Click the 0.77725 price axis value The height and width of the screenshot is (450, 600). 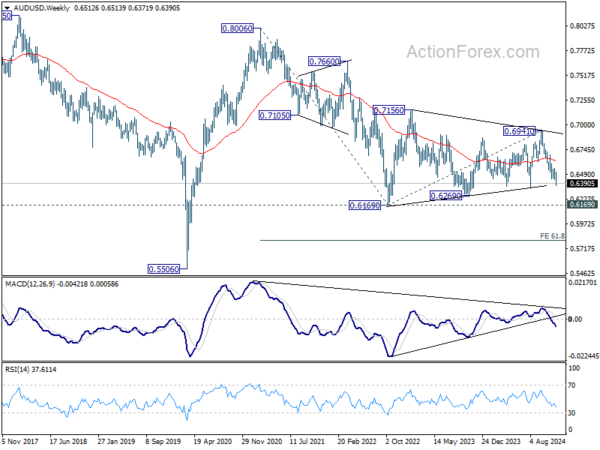[582, 51]
